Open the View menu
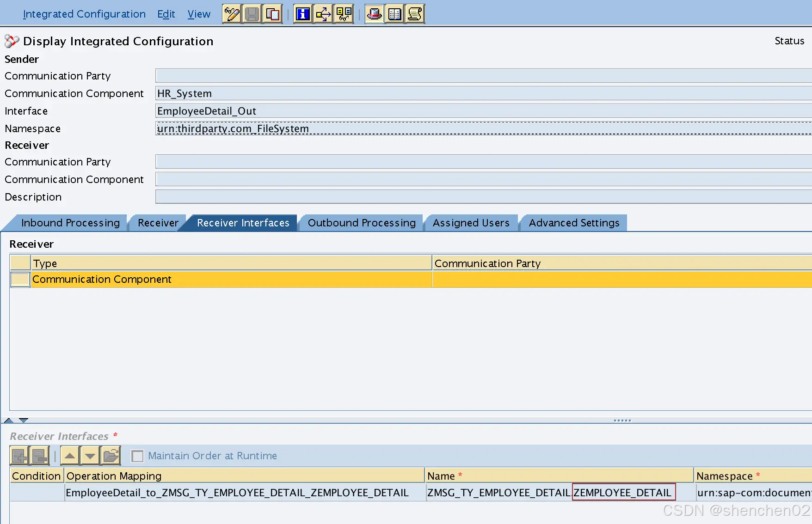This screenshot has height=524, width=812. coord(198,14)
